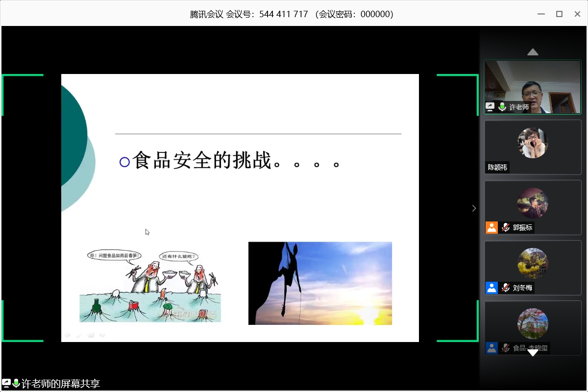Click the screen share icon on 许老师's video
588x392 pixels.
point(490,106)
